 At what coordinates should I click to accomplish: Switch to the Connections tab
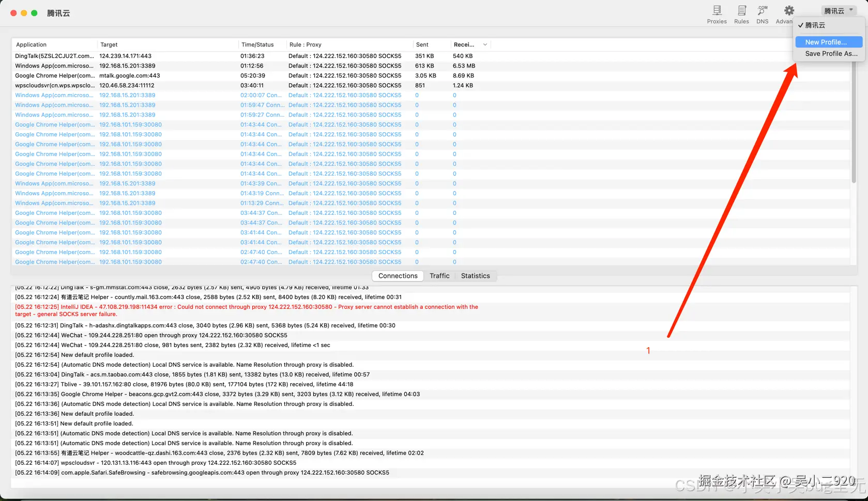tap(398, 276)
